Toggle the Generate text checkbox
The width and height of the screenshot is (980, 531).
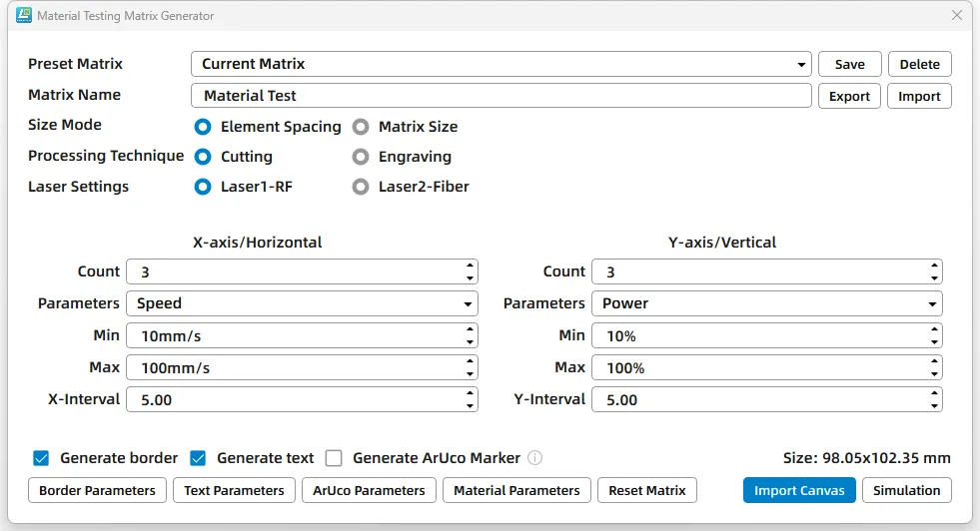coord(198,458)
